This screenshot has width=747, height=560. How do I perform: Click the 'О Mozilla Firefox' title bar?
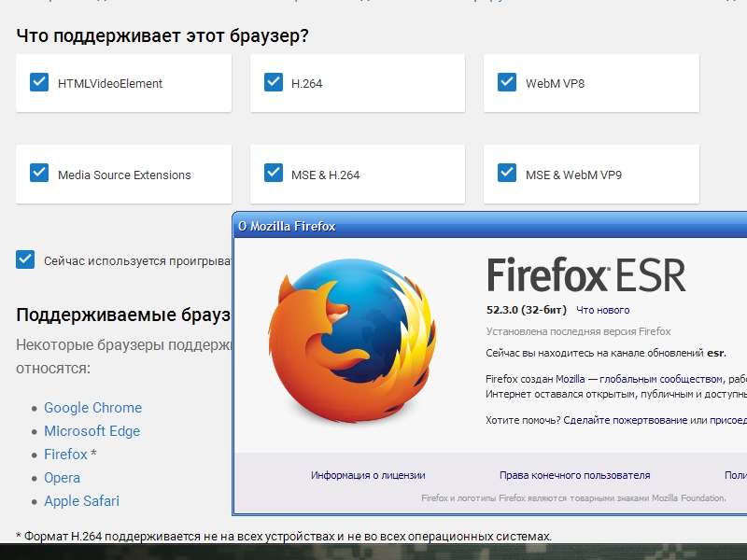pos(489,226)
